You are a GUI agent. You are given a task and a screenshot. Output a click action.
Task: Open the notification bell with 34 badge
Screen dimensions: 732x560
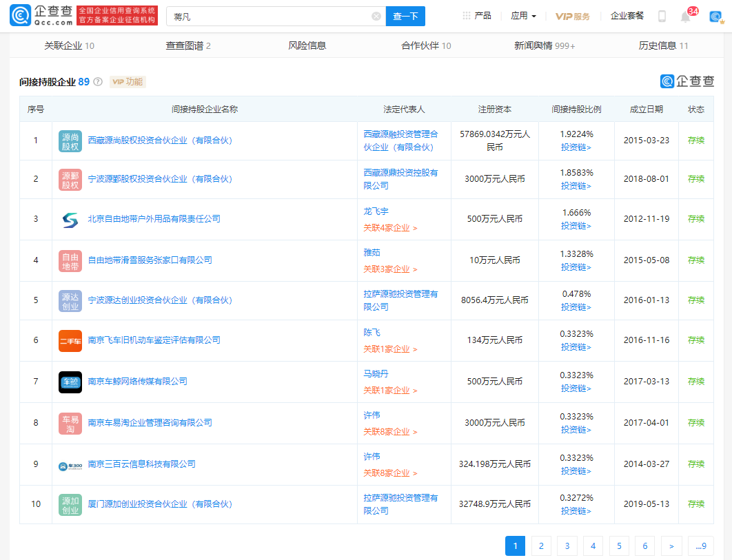[x=685, y=17]
